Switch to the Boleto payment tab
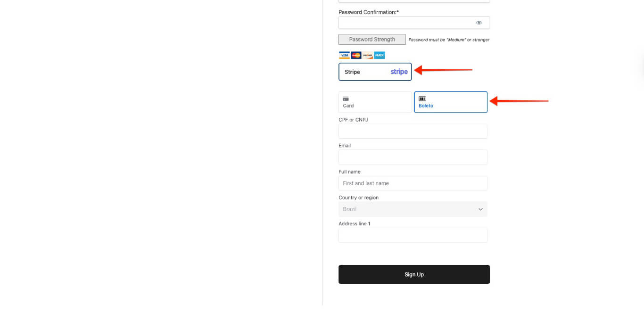The height and width of the screenshot is (321, 644). pyautogui.click(x=450, y=102)
